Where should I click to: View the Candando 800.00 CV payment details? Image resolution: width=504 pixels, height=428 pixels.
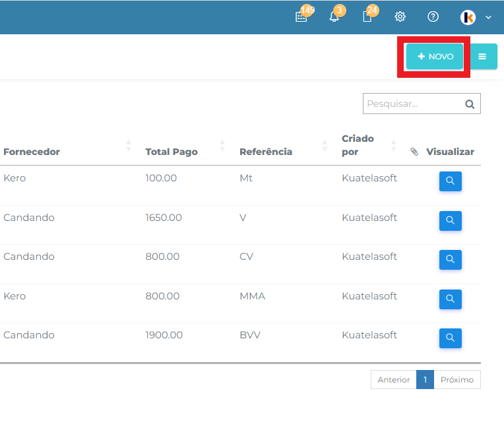pyautogui.click(x=451, y=260)
